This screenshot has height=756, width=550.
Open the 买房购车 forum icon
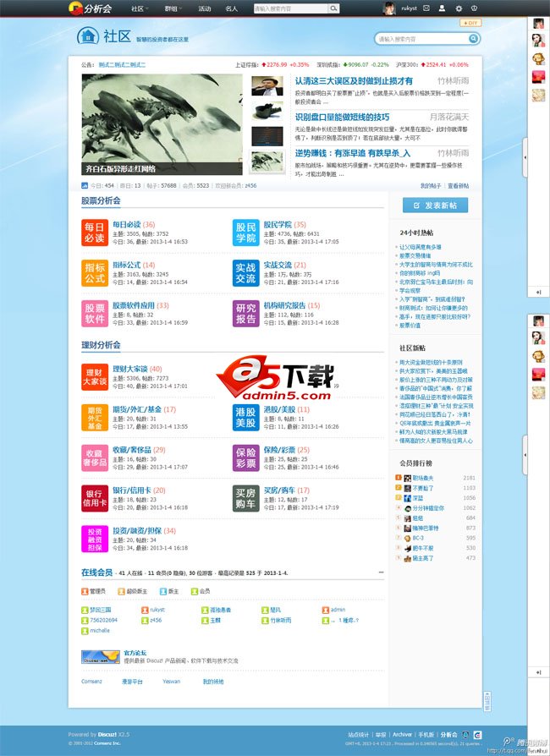tap(245, 499)
